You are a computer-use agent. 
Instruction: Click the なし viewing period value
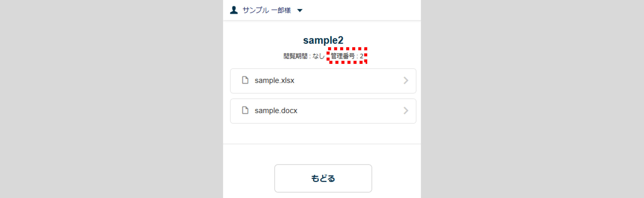tap(318, 56)
